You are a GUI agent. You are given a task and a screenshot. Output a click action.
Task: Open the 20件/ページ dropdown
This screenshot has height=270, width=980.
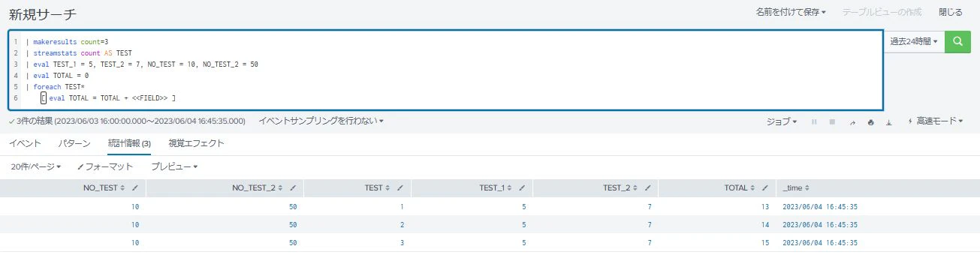pos(36,166)
